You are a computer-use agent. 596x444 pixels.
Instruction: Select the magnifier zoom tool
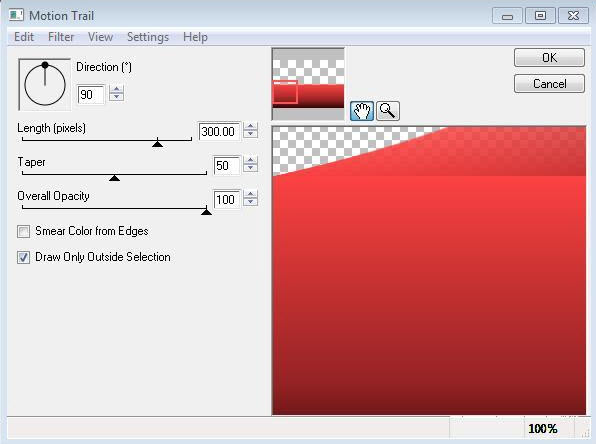388,111
